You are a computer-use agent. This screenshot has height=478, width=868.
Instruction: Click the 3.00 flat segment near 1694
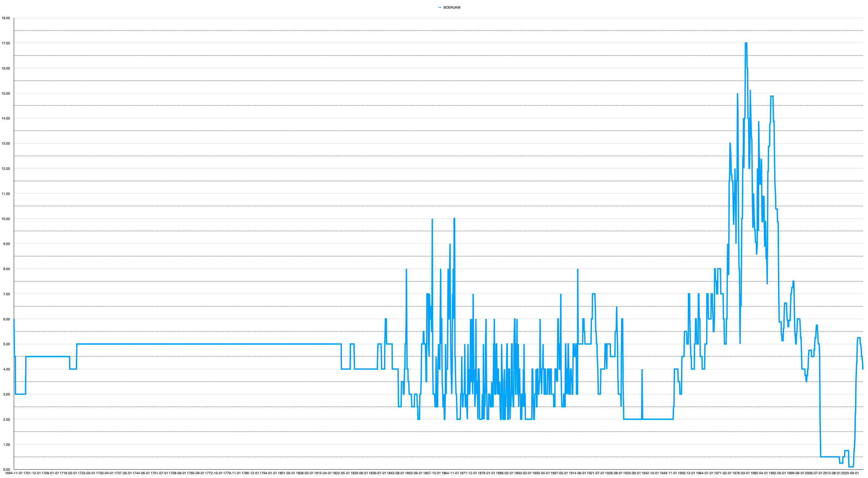click(x=20, y=394)
